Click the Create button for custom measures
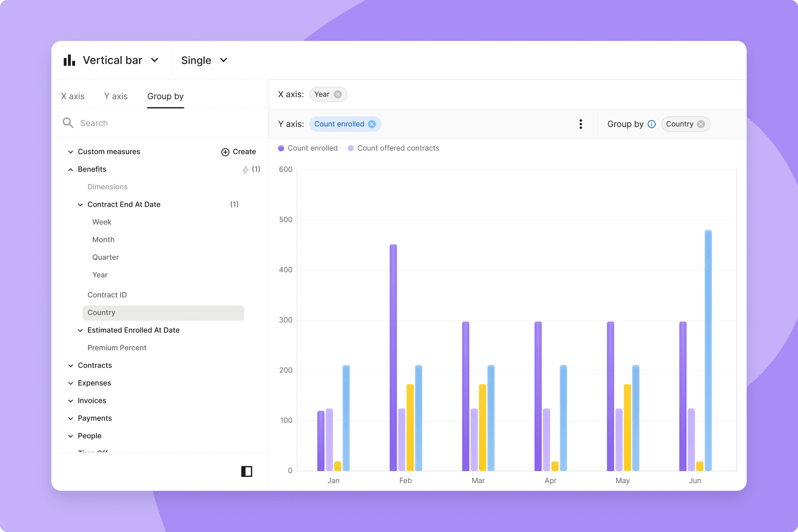Screen dimensions: 798x532 tap(239, 152)
